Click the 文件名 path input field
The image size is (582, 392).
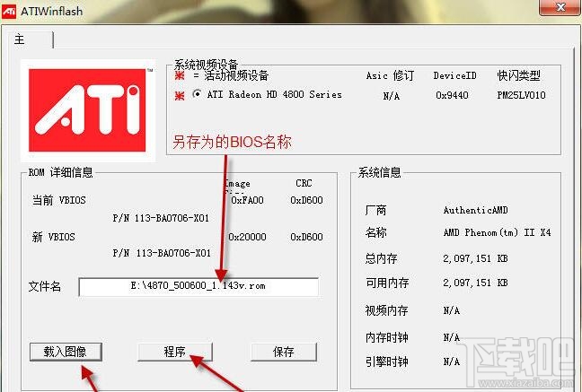pyautogui.click(x=198, y=286)
